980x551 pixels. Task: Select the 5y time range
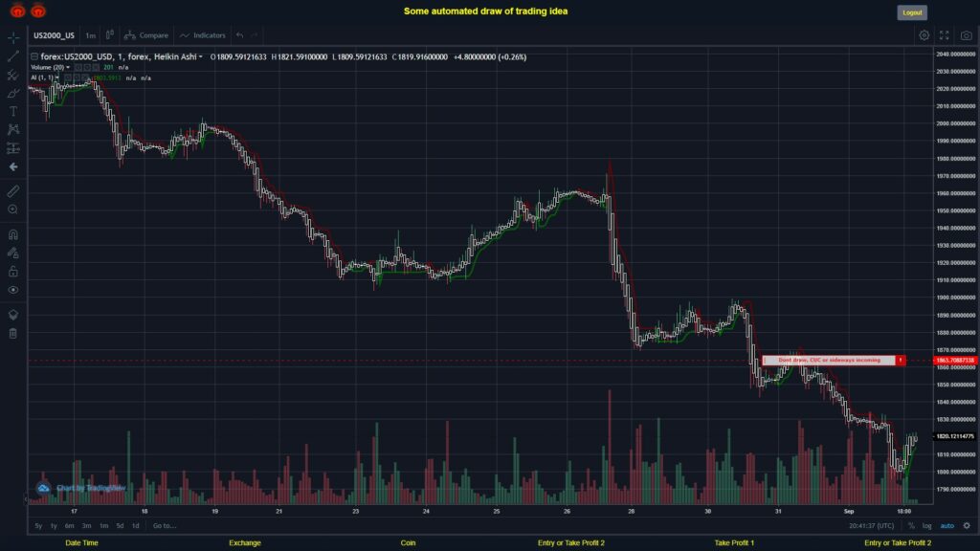[38, 526]
